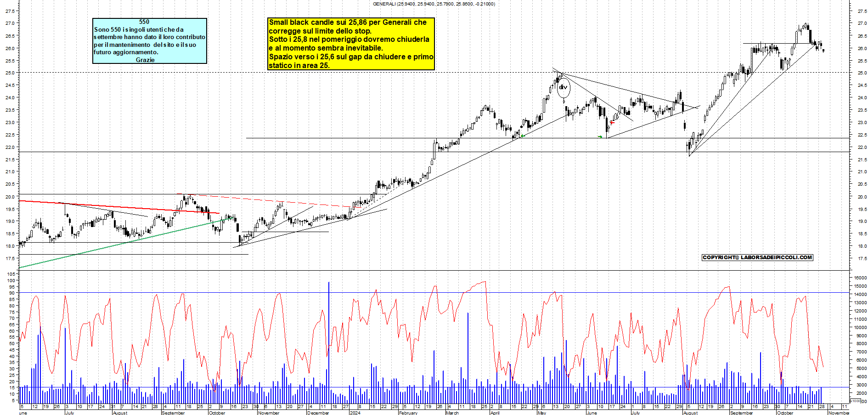Click the February month label

(408, 413)
